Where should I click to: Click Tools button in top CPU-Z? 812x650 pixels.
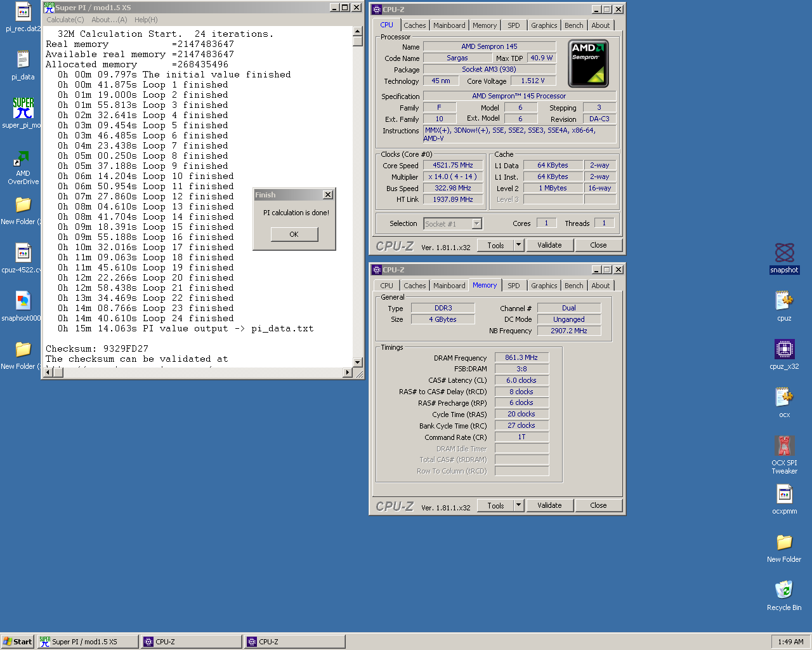[x=495, y=245]
